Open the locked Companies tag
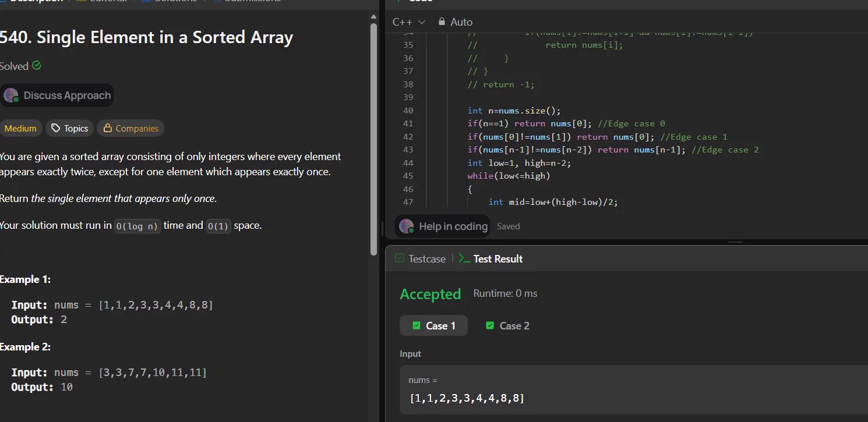 (x=130, y=128)
